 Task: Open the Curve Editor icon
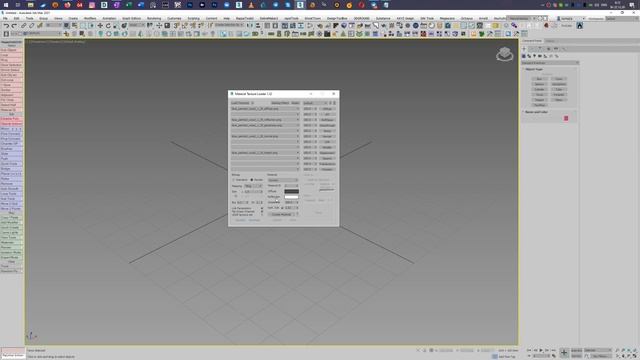pyautogui.click(x=293, y=25)
